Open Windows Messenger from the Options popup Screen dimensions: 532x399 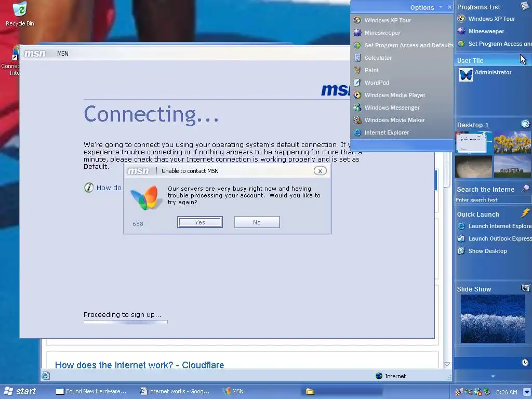[x=402, y=108]
